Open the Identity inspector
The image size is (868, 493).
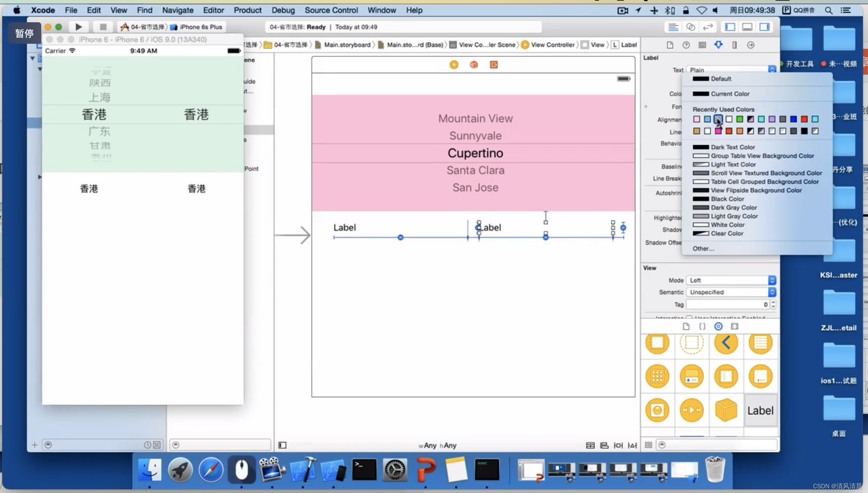click(702, 45)
